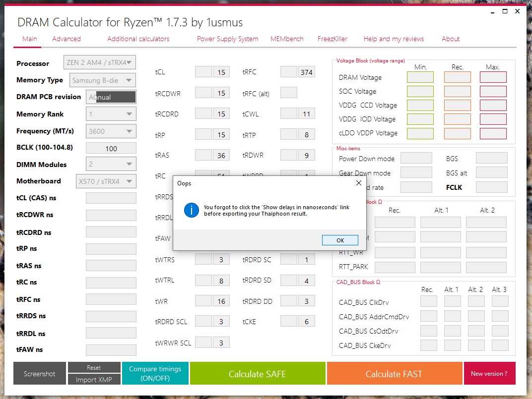Click the tFAW ns input field
Image resolution: width=532 pixels, height=399 pixels.
click(111, 350)
